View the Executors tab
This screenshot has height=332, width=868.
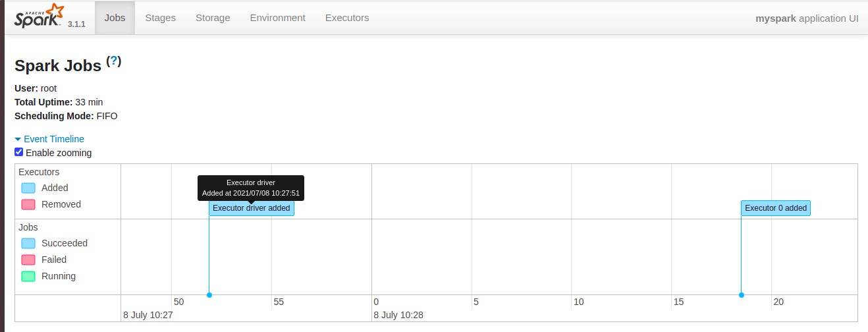[x=347, y=18]
